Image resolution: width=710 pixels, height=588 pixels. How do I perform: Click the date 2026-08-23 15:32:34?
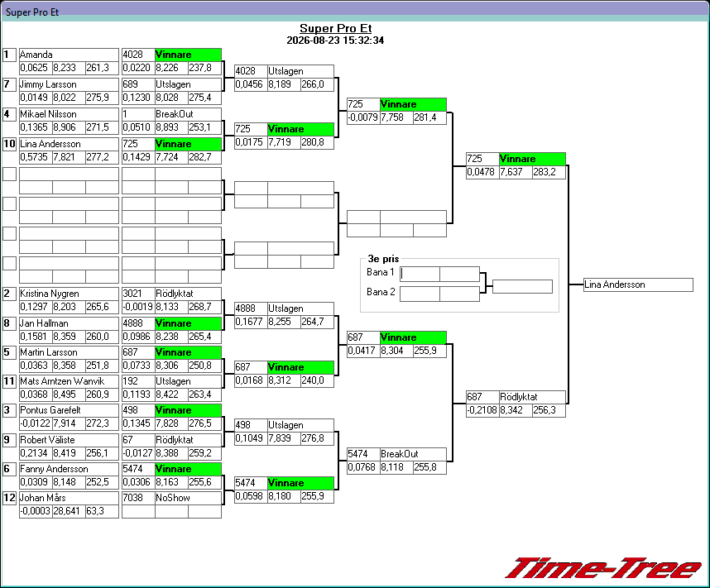coord(335,41)
